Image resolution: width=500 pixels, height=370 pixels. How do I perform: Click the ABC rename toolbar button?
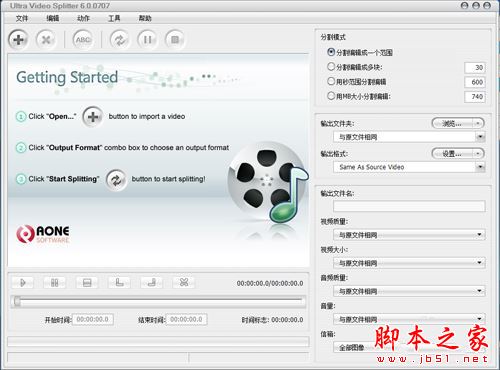(x=83, y=40)
